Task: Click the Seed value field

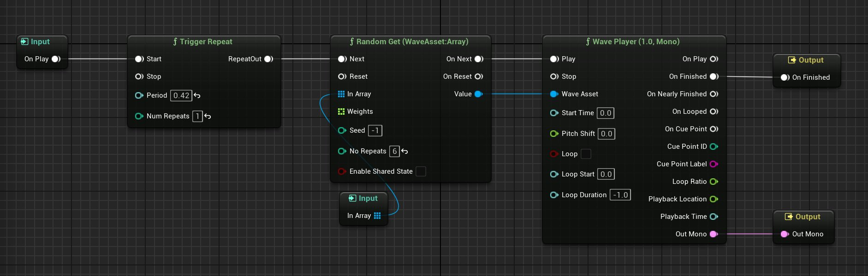Action: click(x=375, y=130)
